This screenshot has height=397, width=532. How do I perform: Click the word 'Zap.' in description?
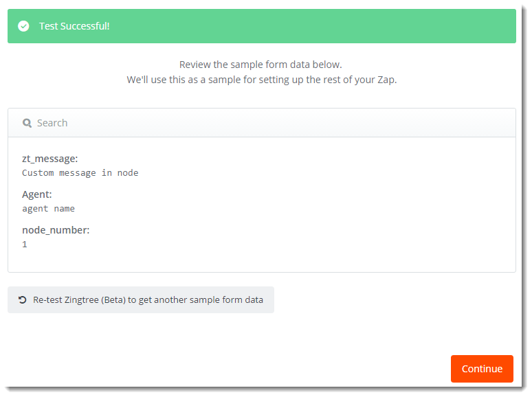387,80
